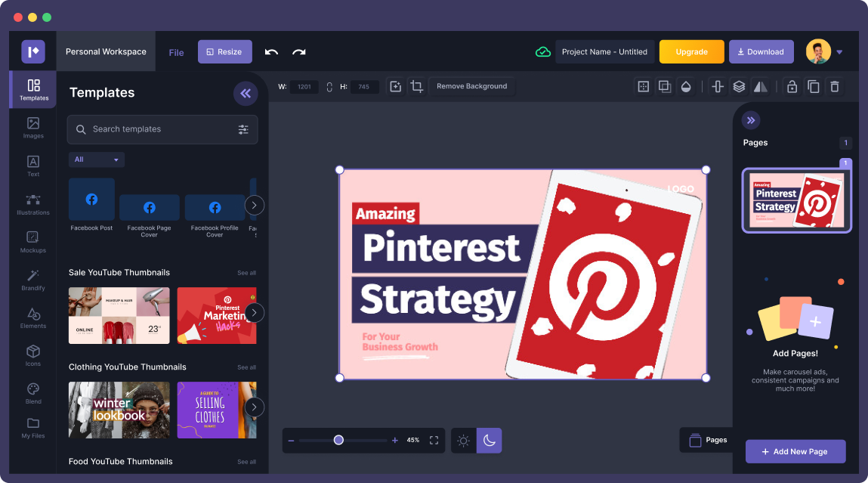Open the Mockups sidebar panel
The height and width of the screenshot is (483, 868).
click(33, 242)
